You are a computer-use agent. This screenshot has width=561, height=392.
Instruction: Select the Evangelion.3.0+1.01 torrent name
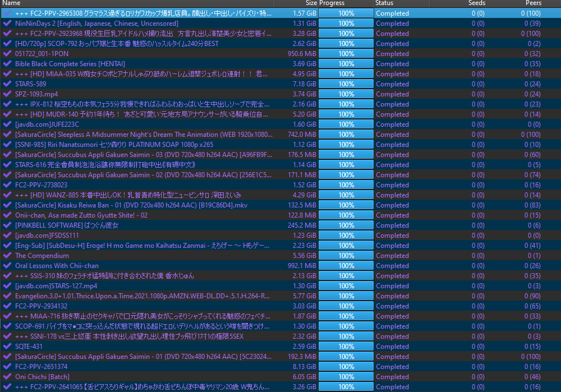142,296
